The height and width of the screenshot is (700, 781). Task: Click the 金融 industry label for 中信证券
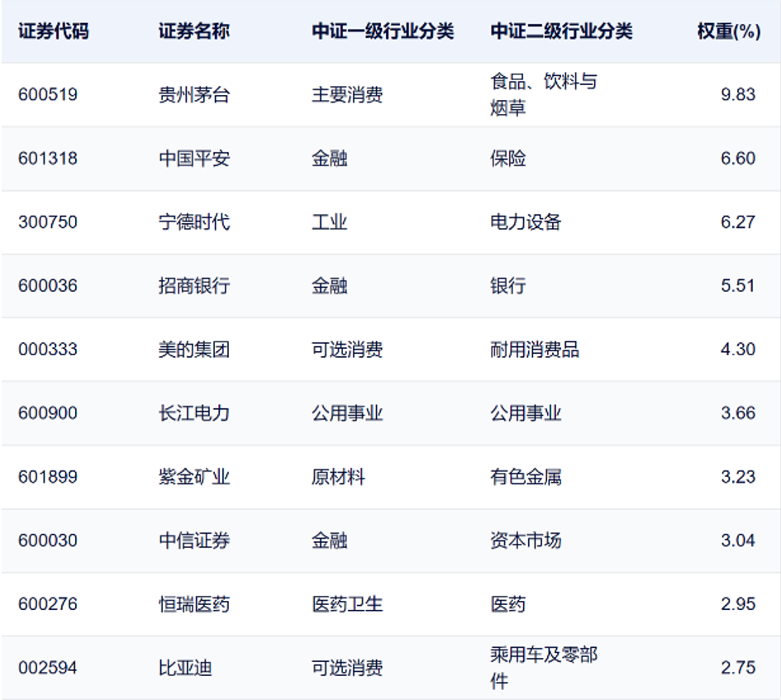(x=329, y=540)
